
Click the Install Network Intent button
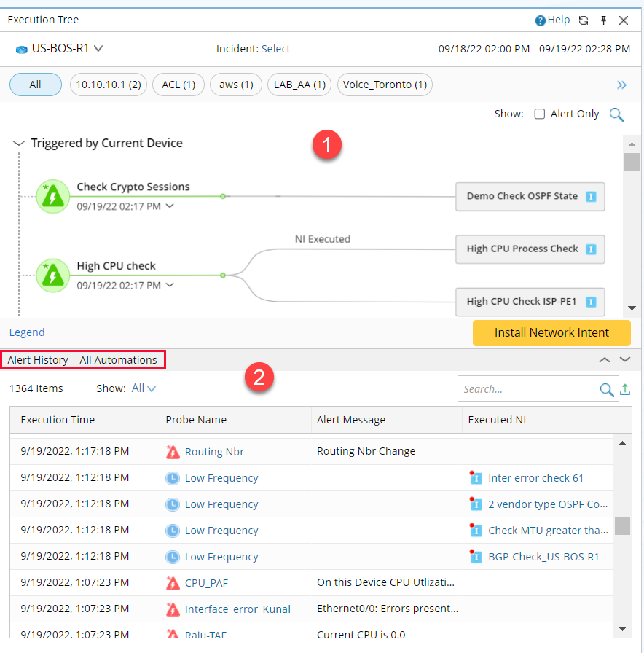coord(551,333)
